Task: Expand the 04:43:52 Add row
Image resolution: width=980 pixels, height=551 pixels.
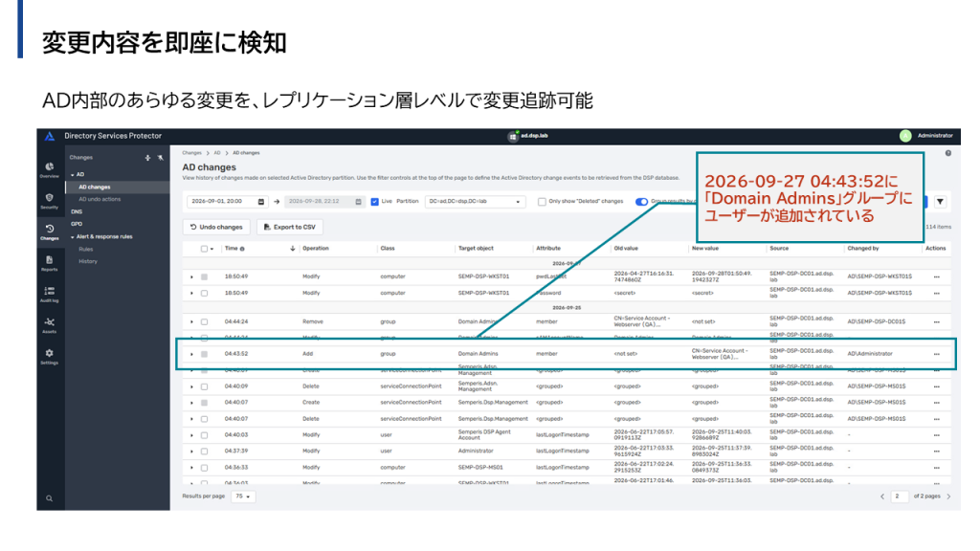Action: [x=191, y=354]
